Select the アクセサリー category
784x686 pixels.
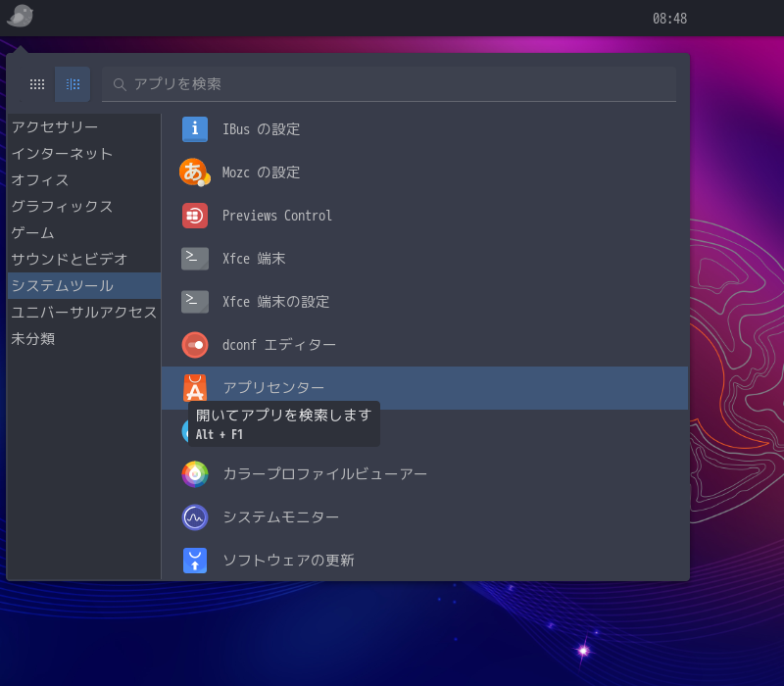84,127
